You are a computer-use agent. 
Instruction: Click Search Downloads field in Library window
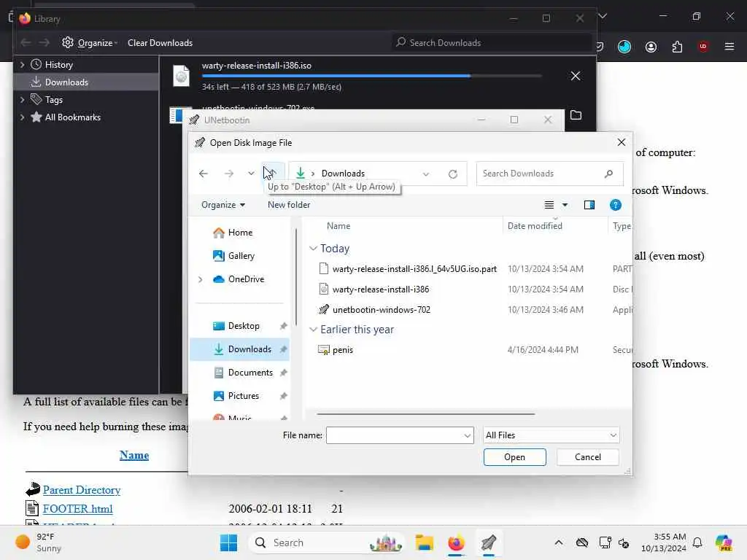[x=492, y=43]
